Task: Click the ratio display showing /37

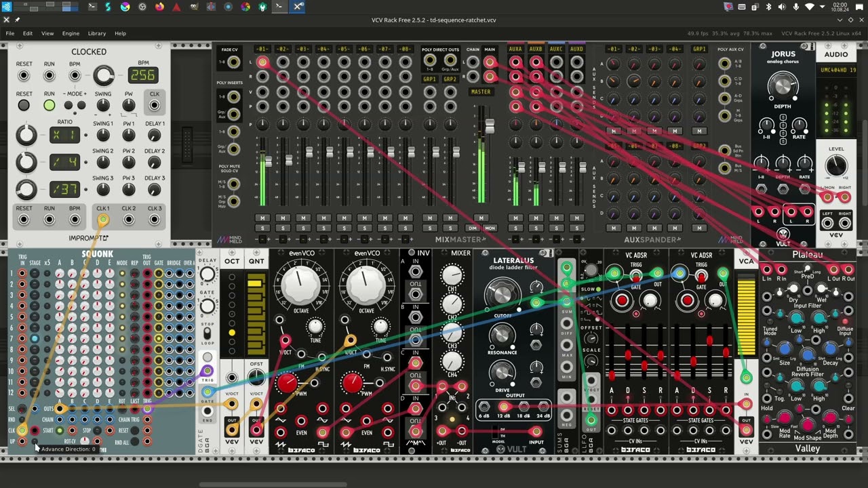Action: (x=64, y=189)
